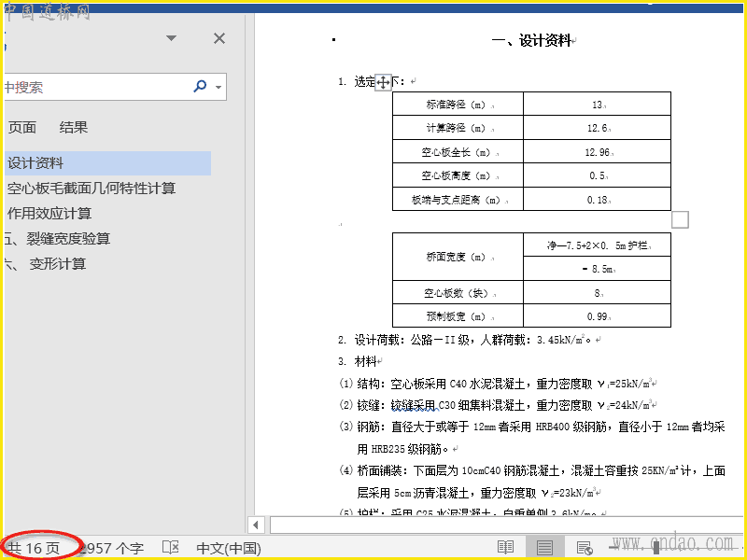Click table cell value 12.96
This screenshot has width=747, height=560.
(x=598, y=152)
